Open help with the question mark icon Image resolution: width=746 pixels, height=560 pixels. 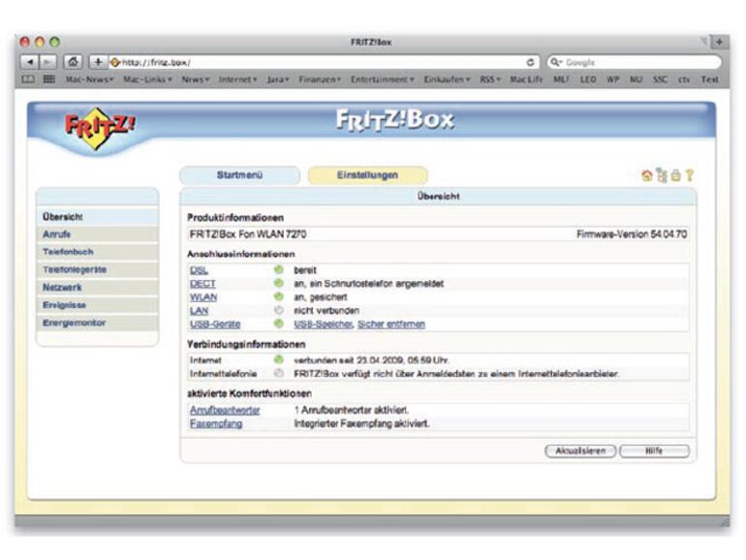point(690,175)
